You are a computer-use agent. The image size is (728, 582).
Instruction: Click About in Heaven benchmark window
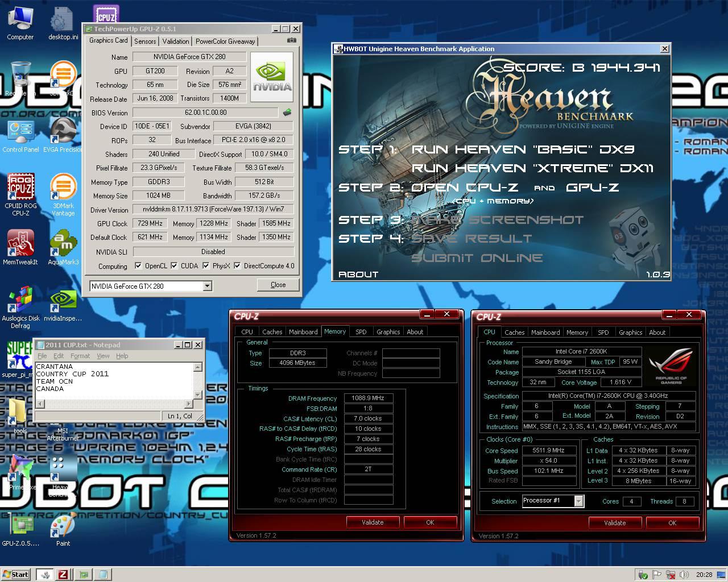358,275
